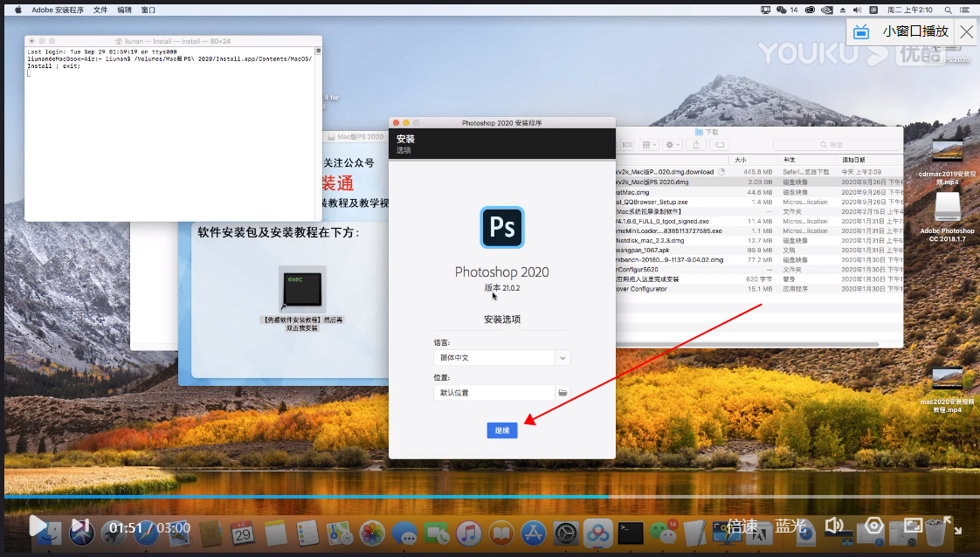
Task: Click the Photoshop Ps logo in installer
Action: (x=502, y=228)
